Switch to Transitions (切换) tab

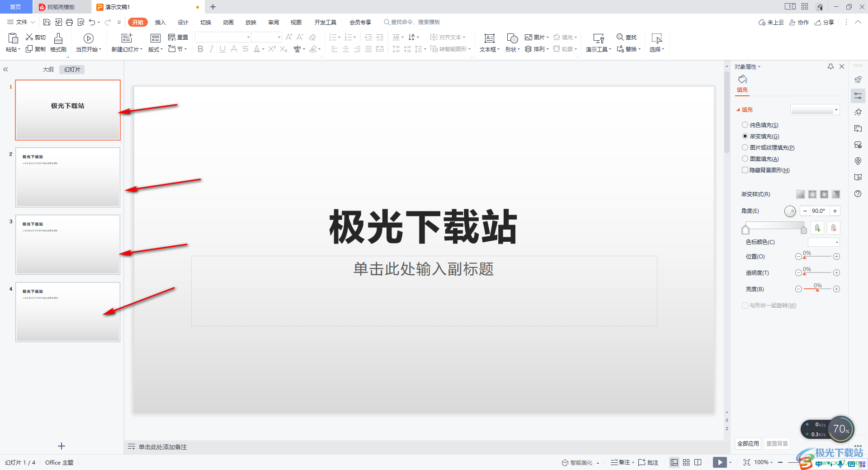206,22
